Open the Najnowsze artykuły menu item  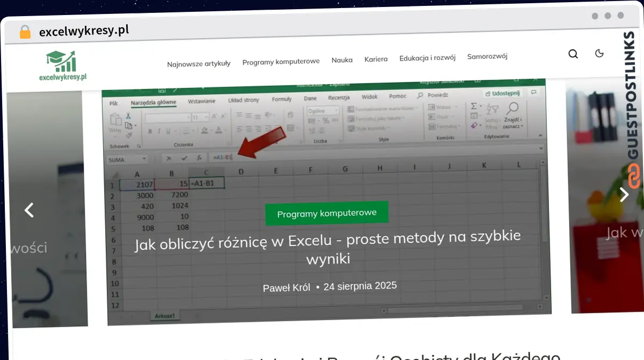click(x=199, y=63)
